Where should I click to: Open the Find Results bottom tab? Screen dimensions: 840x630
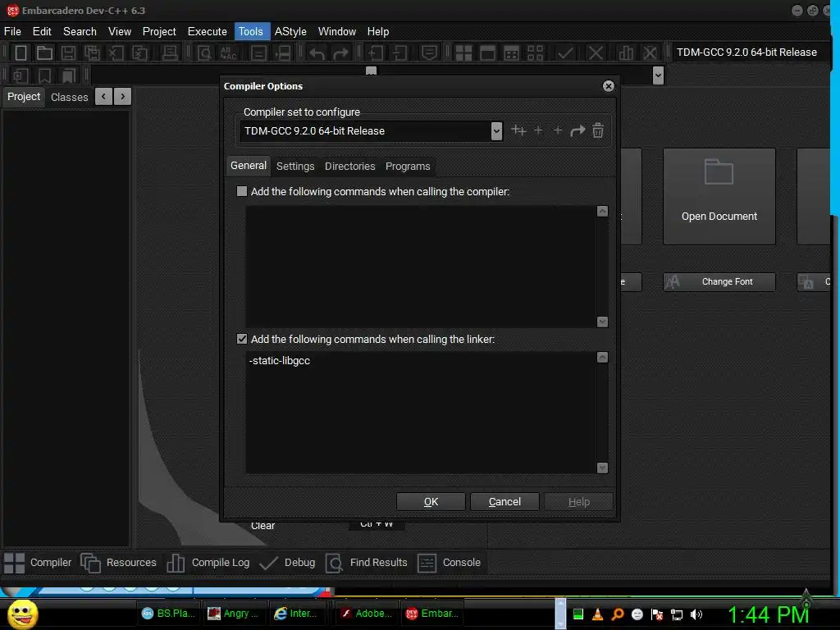[x=367, y=563]
